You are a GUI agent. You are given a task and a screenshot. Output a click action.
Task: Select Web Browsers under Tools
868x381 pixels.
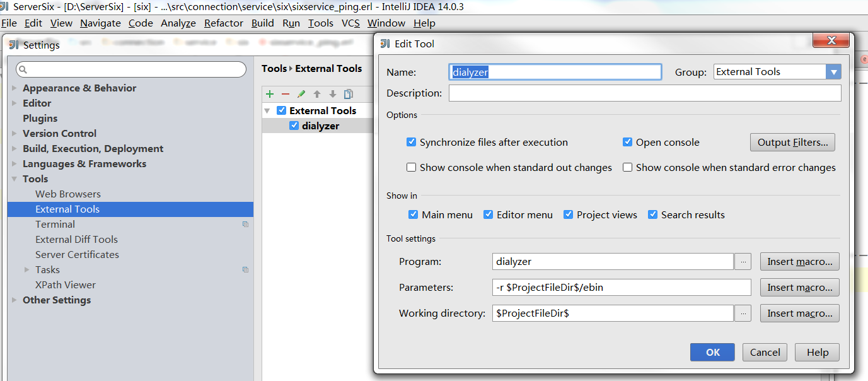(68, 194)
